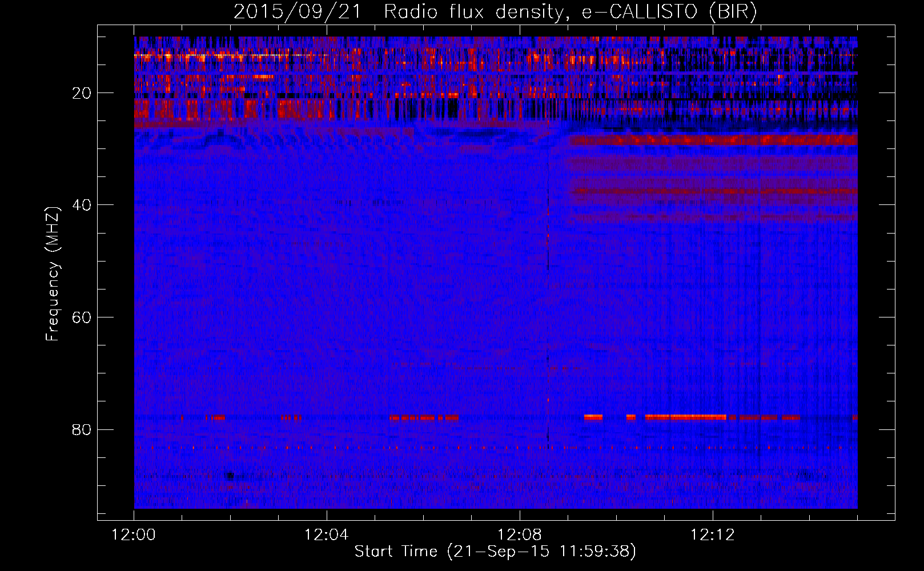
Task: Click the "12:00" time tick label
Action: tap(134, 534)
